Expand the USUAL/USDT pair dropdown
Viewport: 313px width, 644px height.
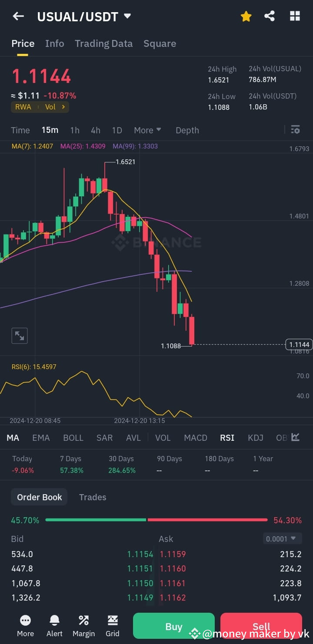click(x=127, y=16)
